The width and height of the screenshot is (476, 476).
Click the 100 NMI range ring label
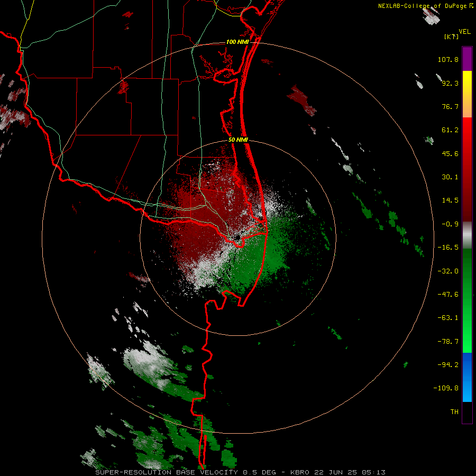coord(237,42)
